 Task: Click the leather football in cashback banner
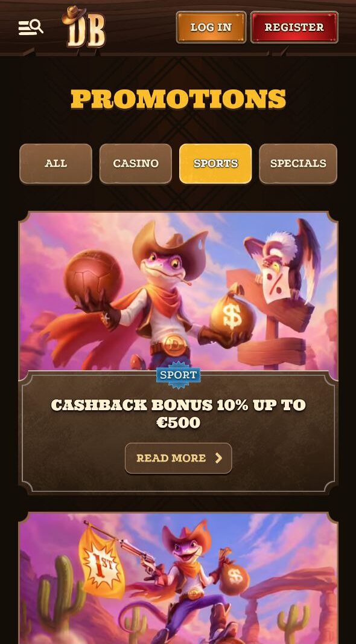(x=93, y=274)
